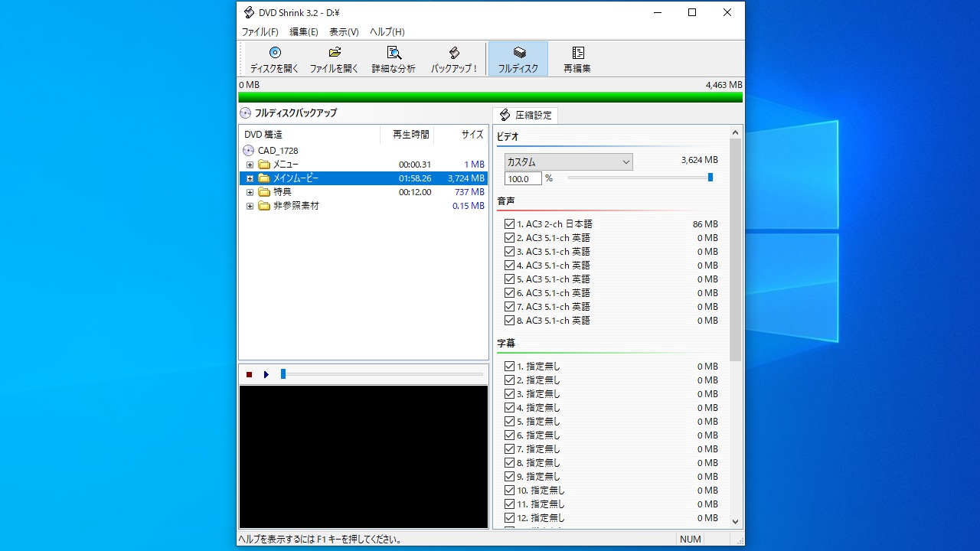Select the 特典 row in DVD structure
The width and height of the screenshot is (980, 551).
pos(364,192)
